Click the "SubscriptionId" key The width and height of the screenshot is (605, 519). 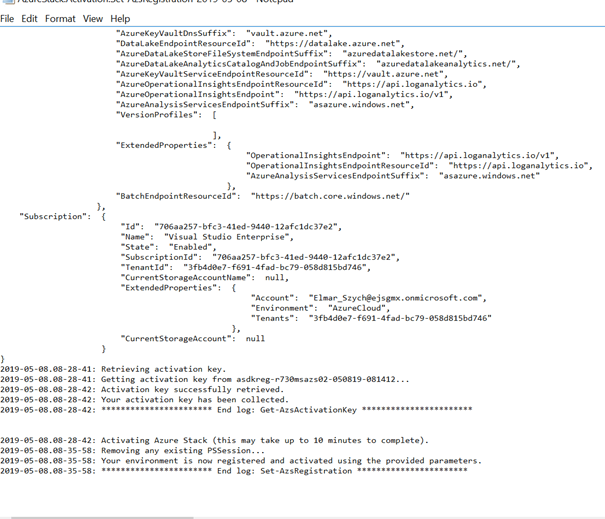(161, 257)
